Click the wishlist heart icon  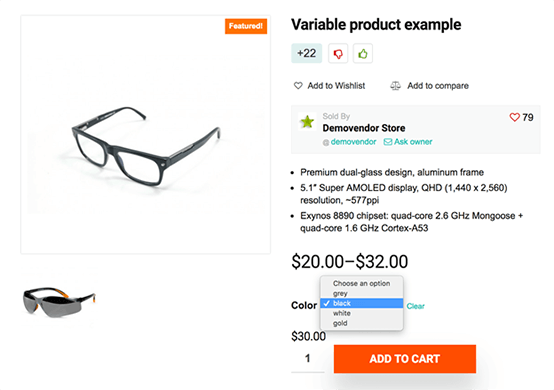coord(298,85)
